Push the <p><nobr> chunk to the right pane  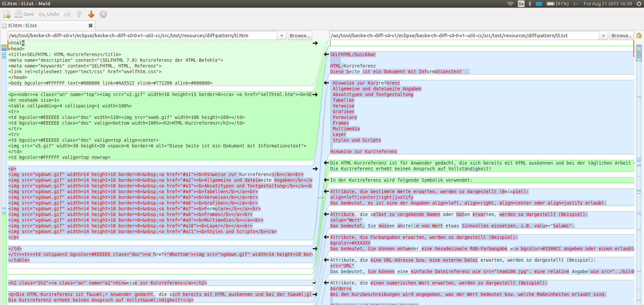click(x=315, y=94)
